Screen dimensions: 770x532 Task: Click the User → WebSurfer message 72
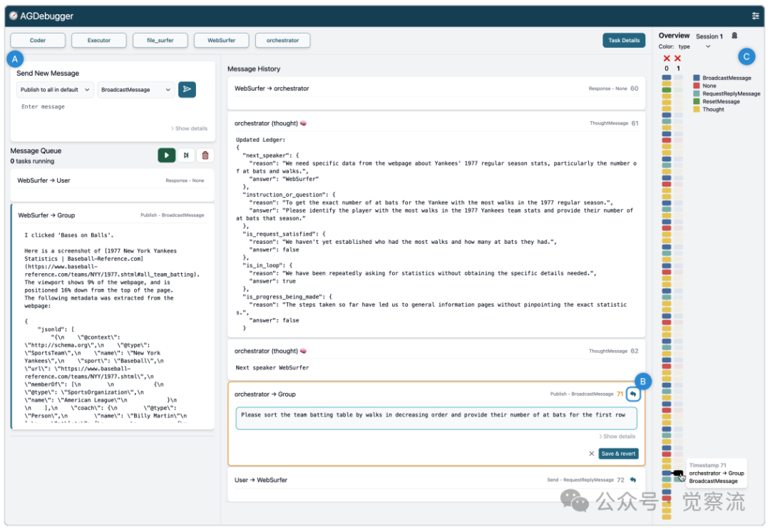pos(436,484)
